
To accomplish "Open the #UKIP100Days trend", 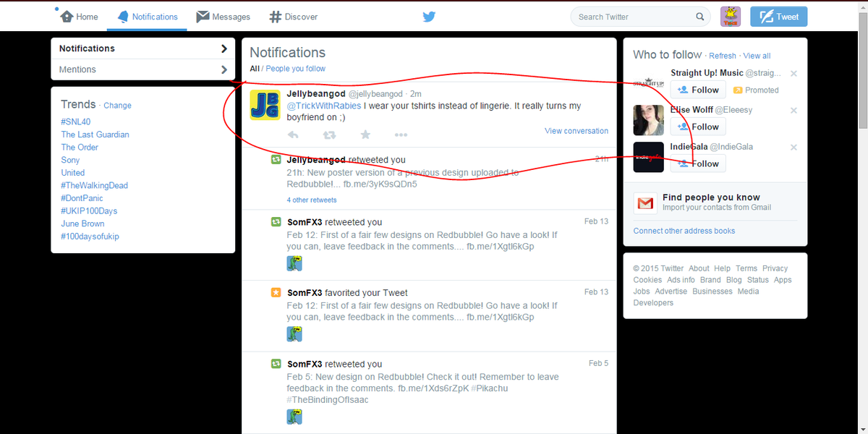I will [x=89, y=210].
